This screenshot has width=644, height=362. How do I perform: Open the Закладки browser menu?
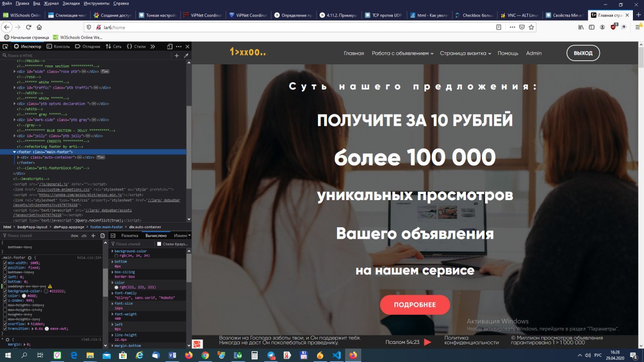71,4
